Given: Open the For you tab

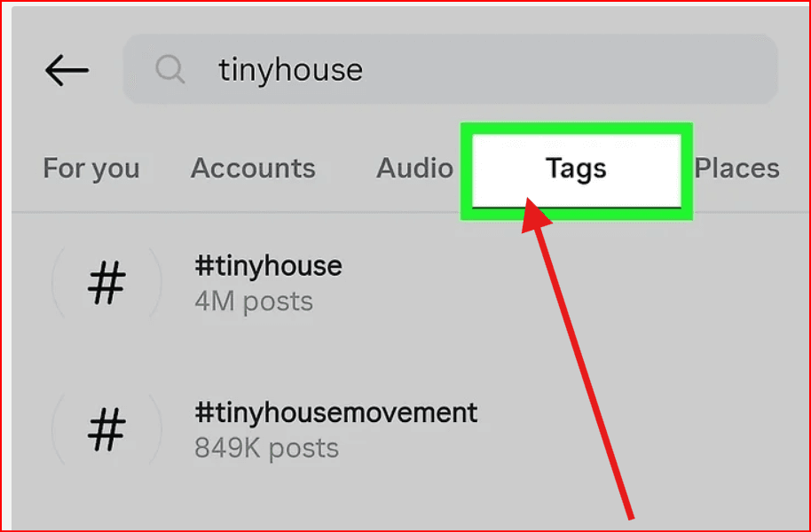Looking at the screenshot, I should [x=91, y=168].
